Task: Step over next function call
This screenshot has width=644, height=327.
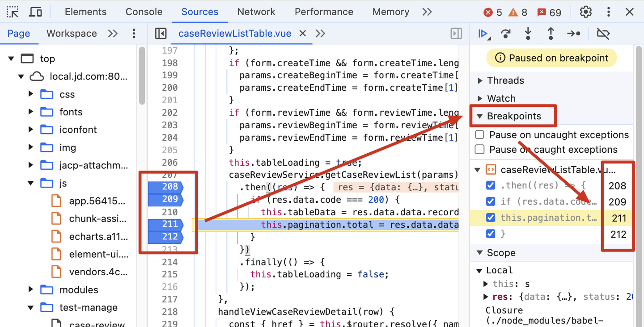Action: click(505, 34)
